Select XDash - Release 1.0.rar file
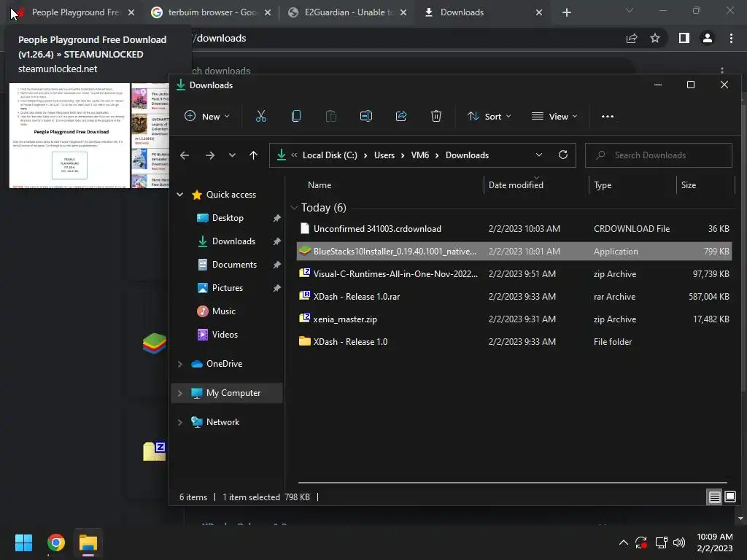747x560 pixels. (x=514, y=296)
